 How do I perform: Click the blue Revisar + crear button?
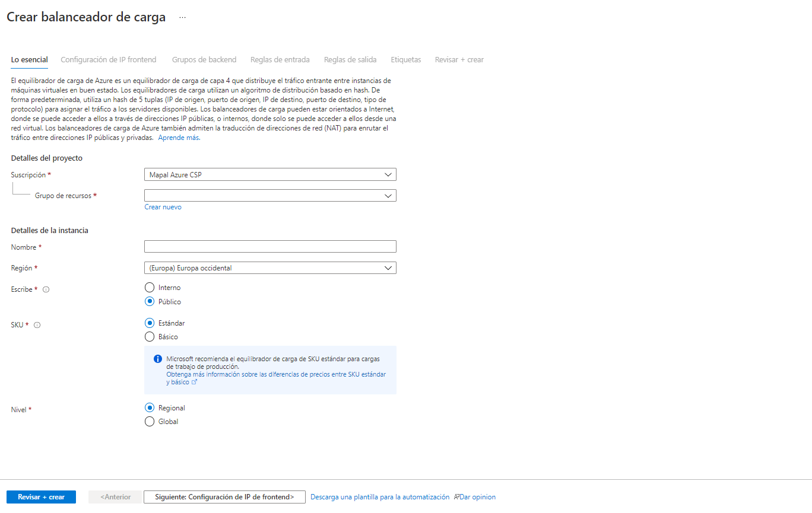(41, 497)
